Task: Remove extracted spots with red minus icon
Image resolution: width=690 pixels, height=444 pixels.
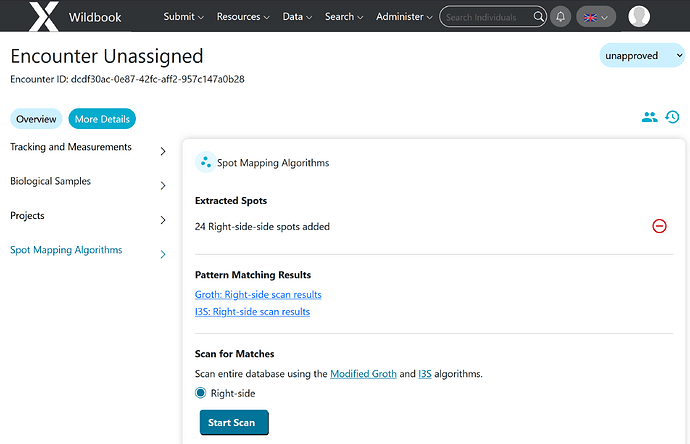Action: point(659,226)
